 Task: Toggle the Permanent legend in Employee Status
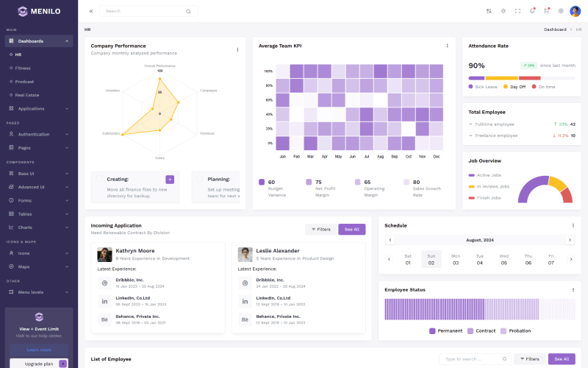click(x=432, y=330)
